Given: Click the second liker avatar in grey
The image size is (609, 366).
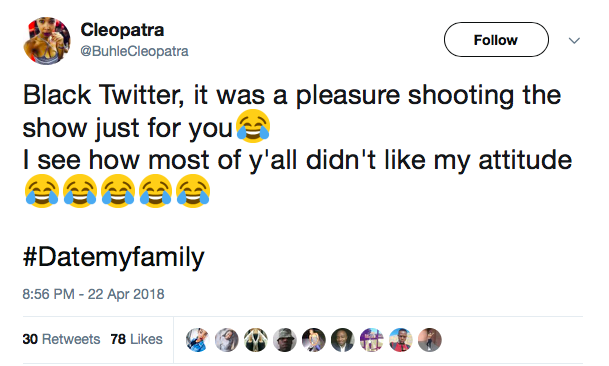Looking at the screenshot, I should point(226,340).
